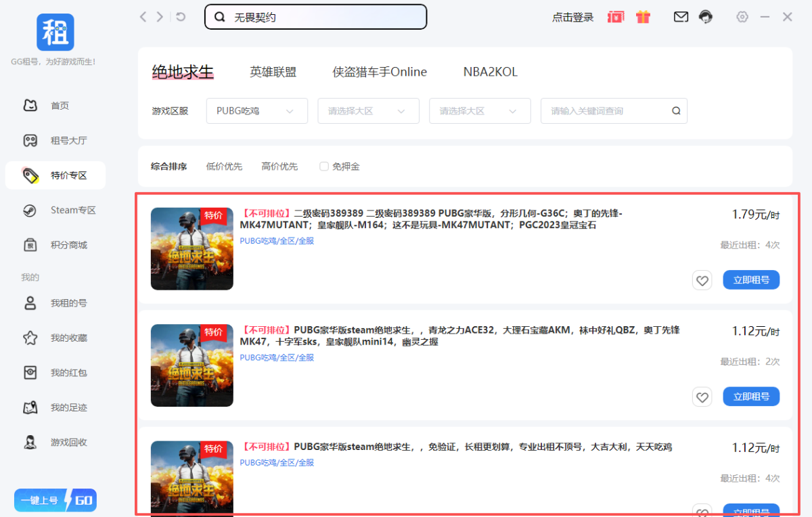
Task: Open settings gear icon
Action: (x=742, y=17)
